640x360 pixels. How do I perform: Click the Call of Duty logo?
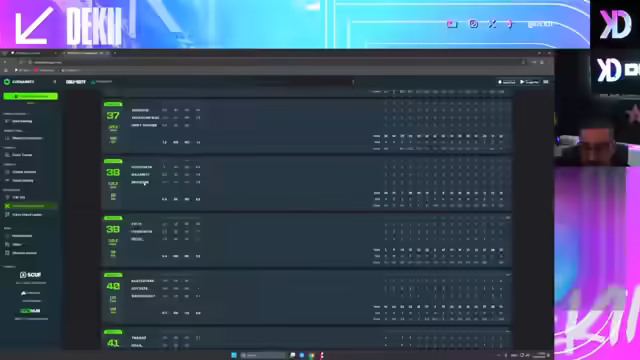pyautogui.click(x=76, y=82)
